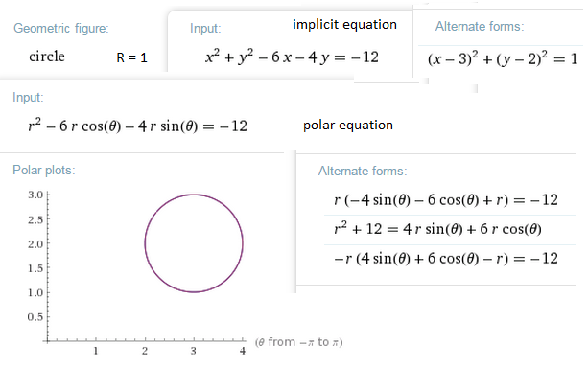Click the Polar plots heading

point(44,170)
